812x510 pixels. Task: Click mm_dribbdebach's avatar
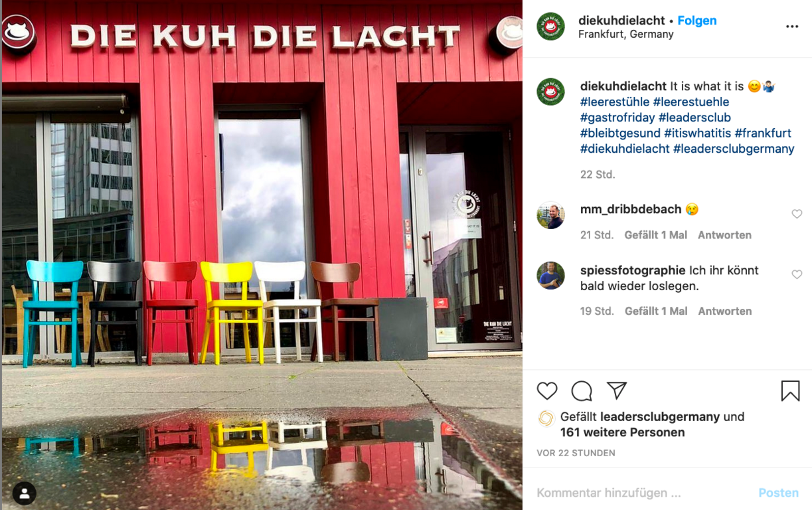[x=550, y=215]
